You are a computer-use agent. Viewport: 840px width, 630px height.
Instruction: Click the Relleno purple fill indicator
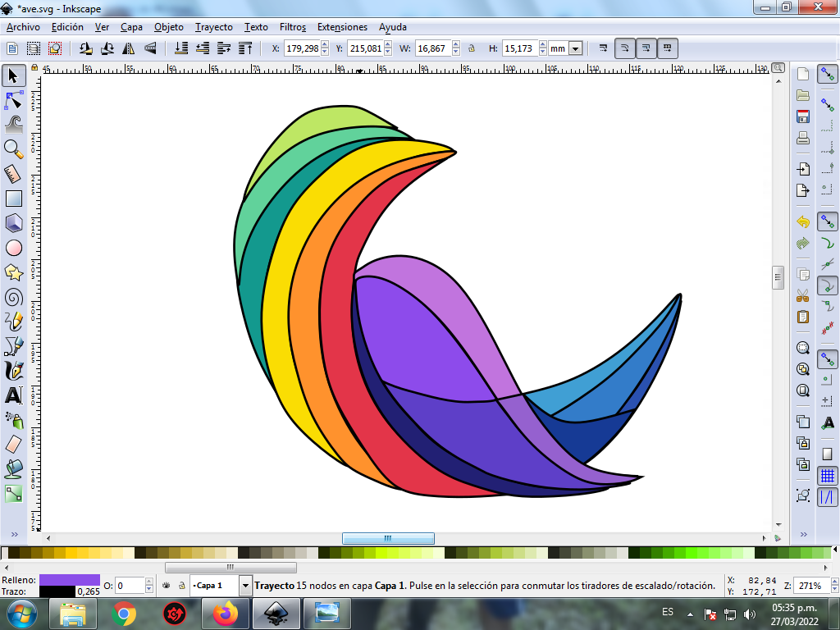[69, 579]
